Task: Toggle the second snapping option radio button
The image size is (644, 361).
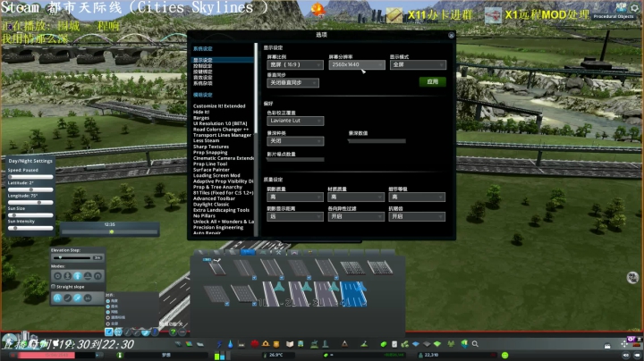Action: (x=108, y=306)
